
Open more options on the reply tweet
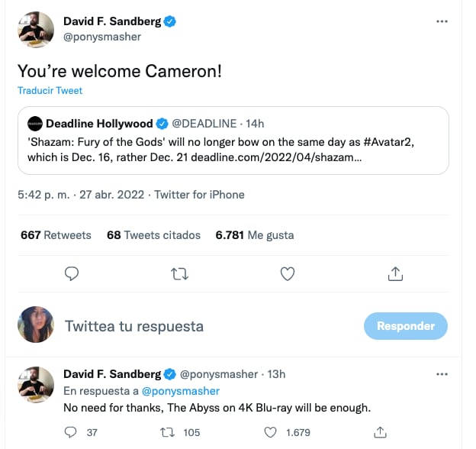tap(442, 374)
